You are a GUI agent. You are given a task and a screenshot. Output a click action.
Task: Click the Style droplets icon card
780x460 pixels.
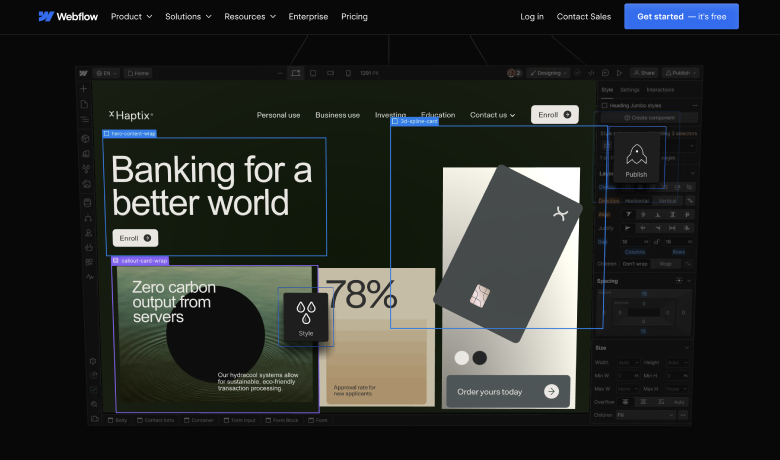tap(305, 317)
